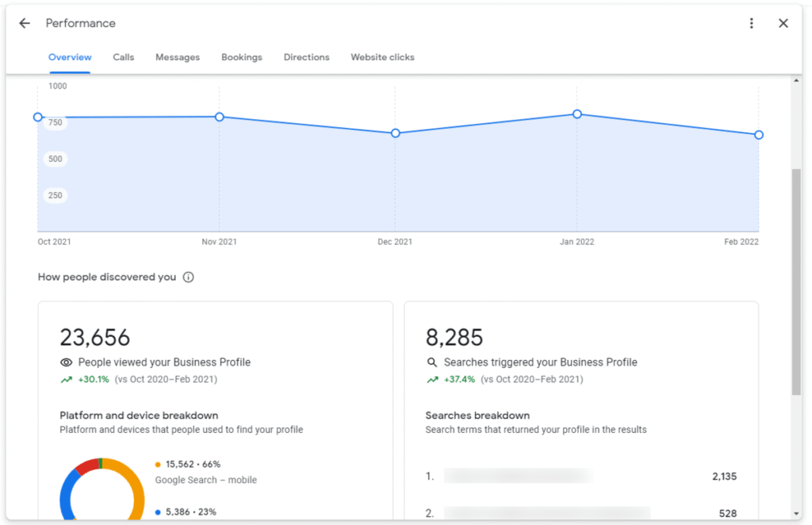Select the Jan 2022 data point on chart
This screenshot has width=812, height=525.
pos(576,114)
